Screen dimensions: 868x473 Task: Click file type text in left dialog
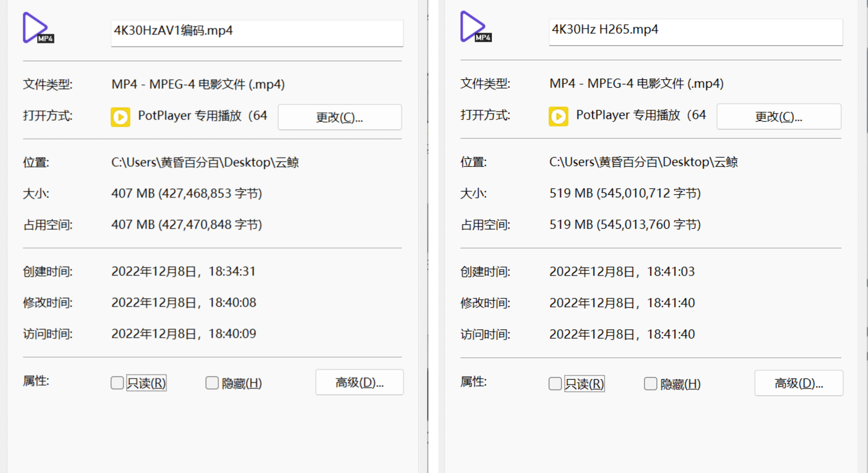click(x=198, y=84)
